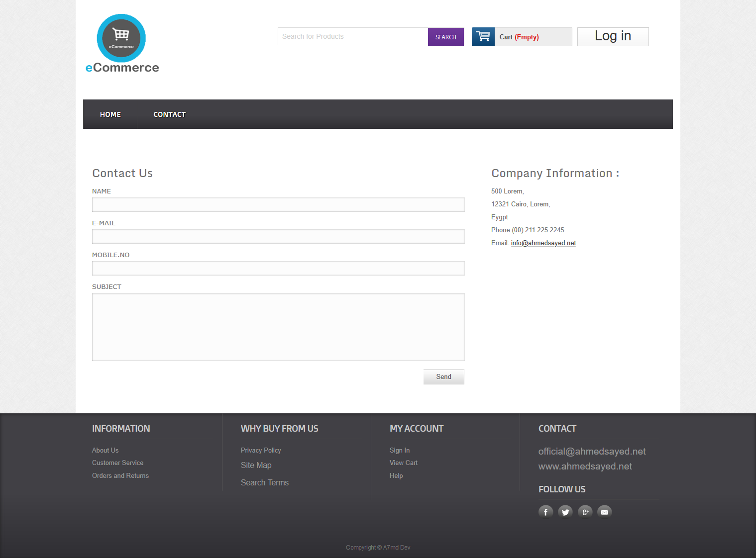Go to HOME in the navigation bar

(110, 114)
